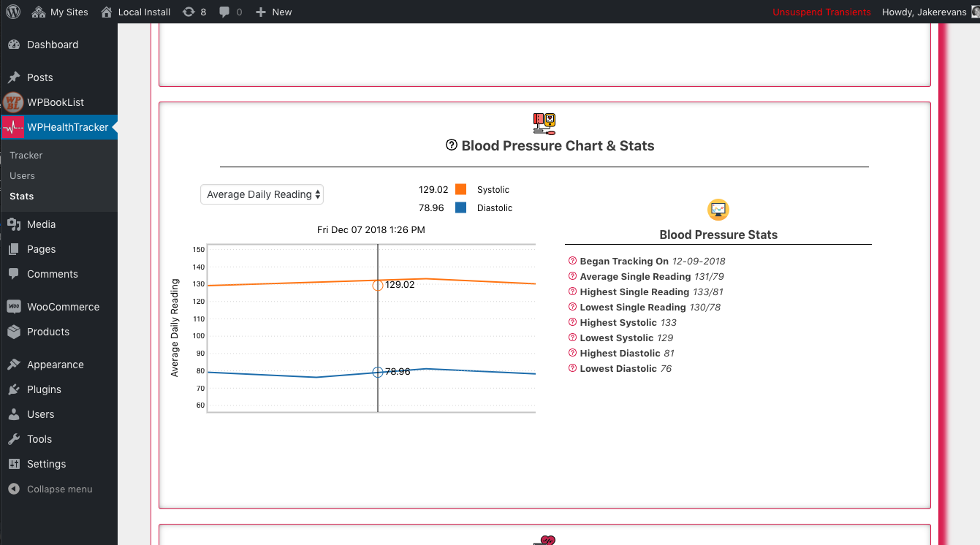Click the Posts pushpin icon
Viewport: 980px width, 545px height.
tap(14, 77)
